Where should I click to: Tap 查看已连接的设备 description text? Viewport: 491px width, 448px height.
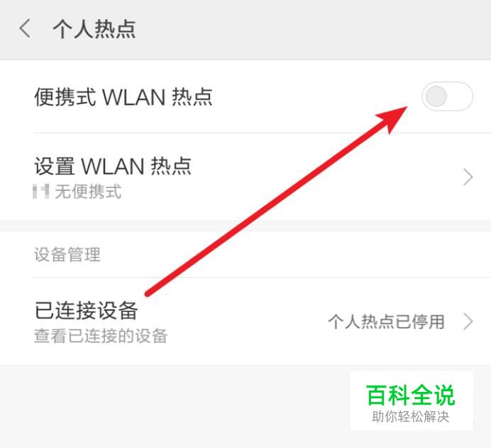click(x=101, y=336)
